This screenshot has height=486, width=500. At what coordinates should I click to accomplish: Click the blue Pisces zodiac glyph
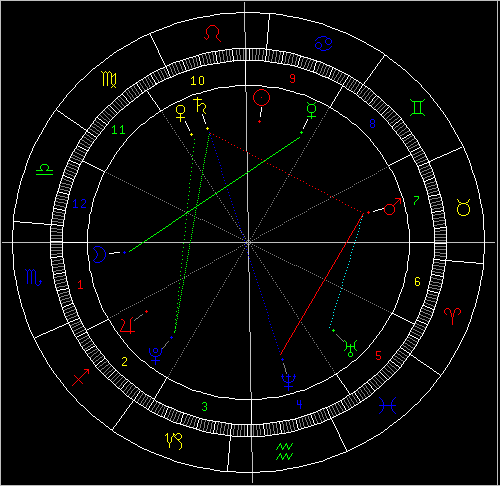(387, 405)
